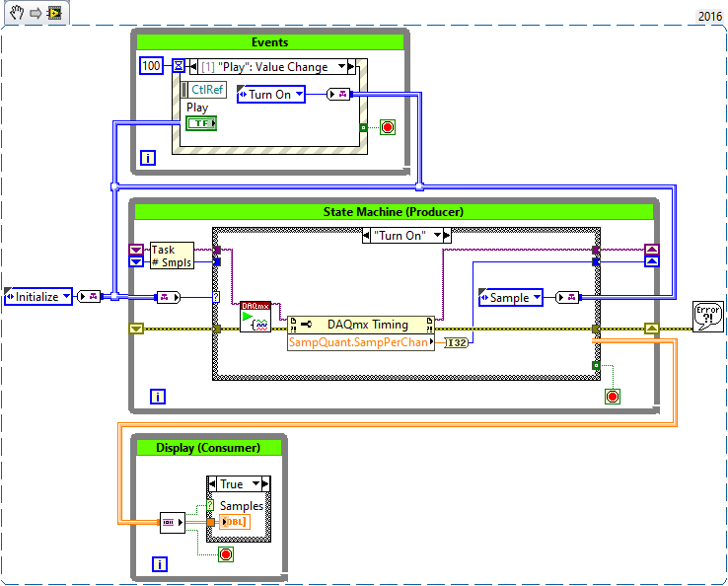Click the arrow icon in snippet header
Screen dimensions: 728x586
click(x=36, y=13)
